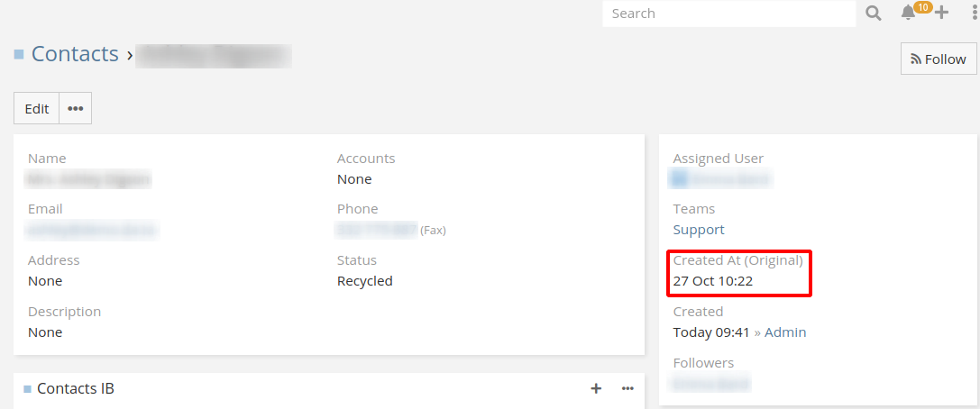The image size is (980, 409).
Task: Click the Created At (Original) date value
Action: tap(713, 281)
